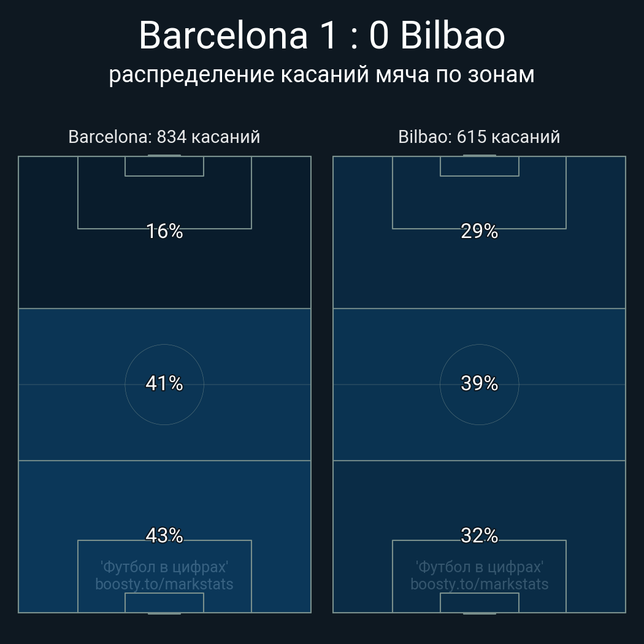Click the 43% value on Barcelona's pitch
The height and width of the screenshot is (644, 644).
(164, 535)
